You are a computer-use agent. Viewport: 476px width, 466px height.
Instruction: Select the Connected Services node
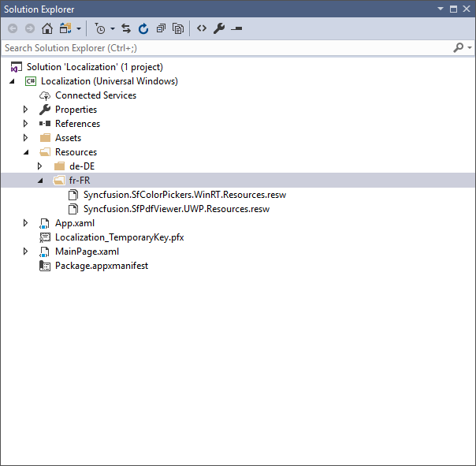click(95, 95)
